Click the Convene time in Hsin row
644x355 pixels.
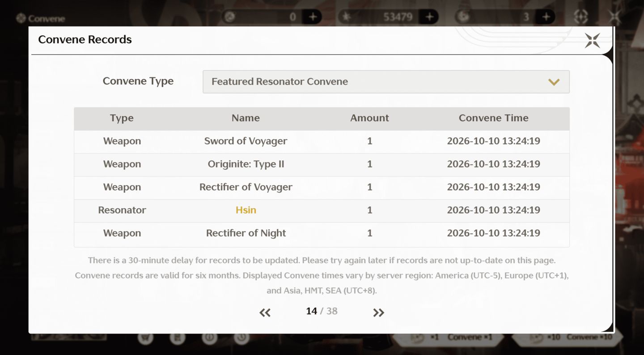point(493,210)
